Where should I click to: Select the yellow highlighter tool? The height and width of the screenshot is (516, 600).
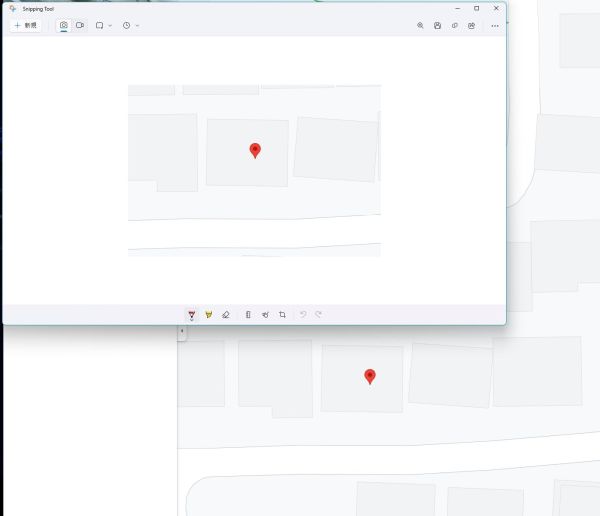(208, 315)
